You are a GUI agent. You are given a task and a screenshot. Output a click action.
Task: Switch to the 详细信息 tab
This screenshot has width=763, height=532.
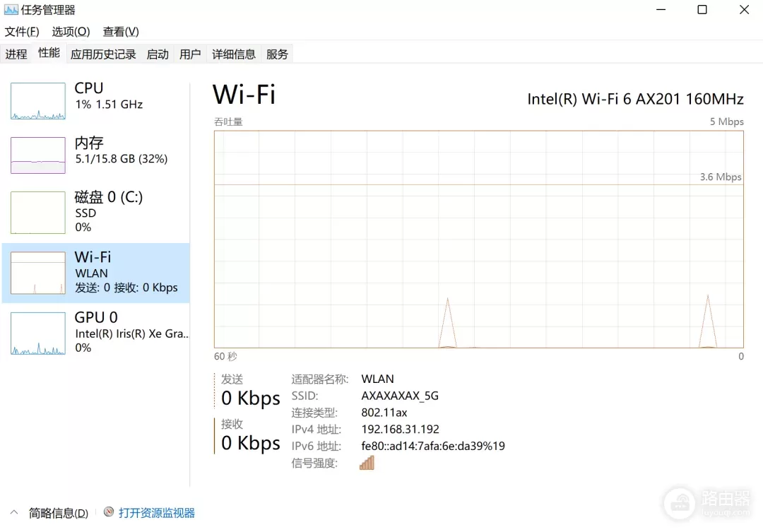pyautogui.click(x=234, y=54)
